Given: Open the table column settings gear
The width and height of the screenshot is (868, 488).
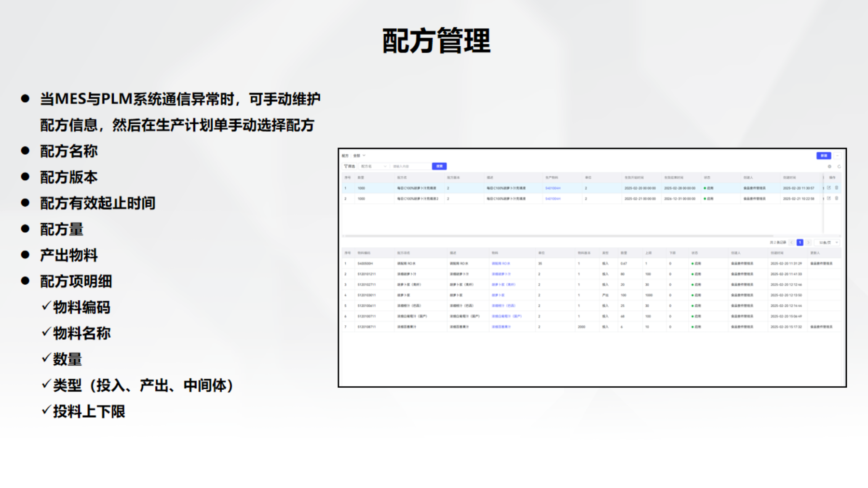Looking at the screenshot, I should [829, 167].
